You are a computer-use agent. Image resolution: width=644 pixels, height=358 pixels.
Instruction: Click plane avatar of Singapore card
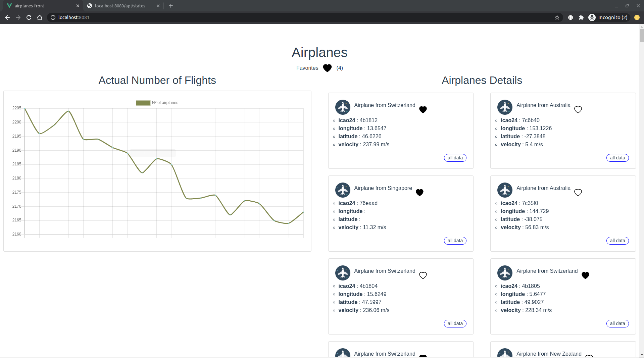click(343, 190)
